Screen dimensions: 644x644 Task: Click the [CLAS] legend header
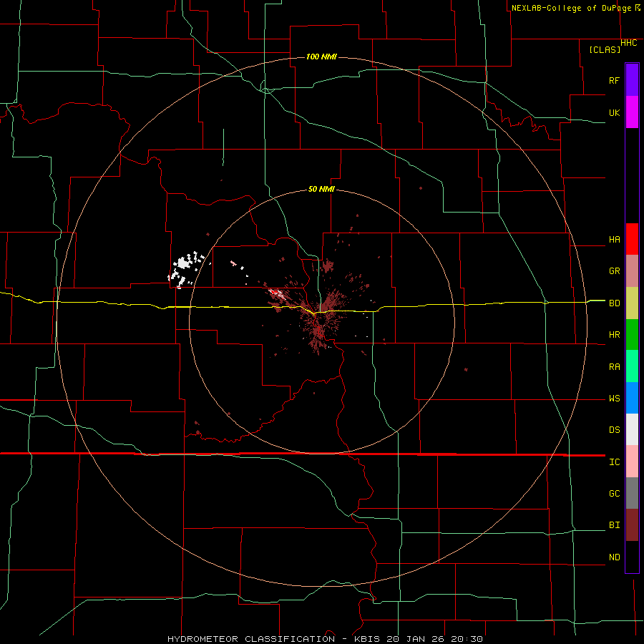click(x=605, y=49)
